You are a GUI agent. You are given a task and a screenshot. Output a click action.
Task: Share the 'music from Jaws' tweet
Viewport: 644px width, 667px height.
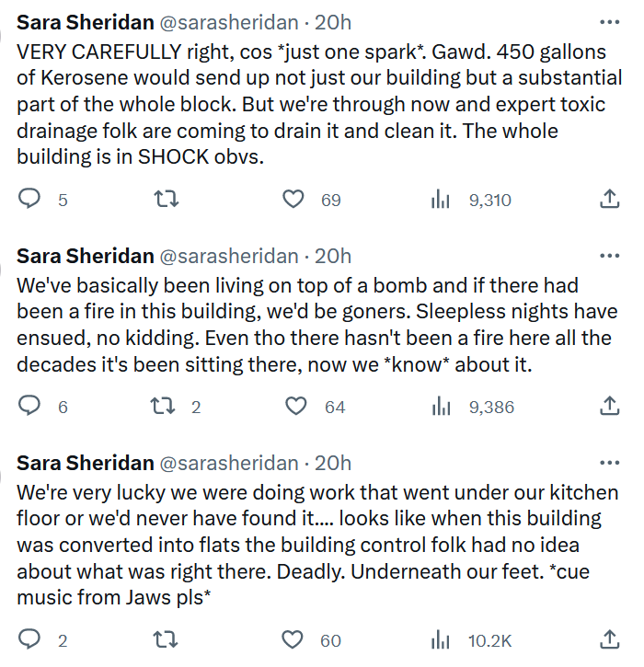pyautogui.click(x=609, y=640)
